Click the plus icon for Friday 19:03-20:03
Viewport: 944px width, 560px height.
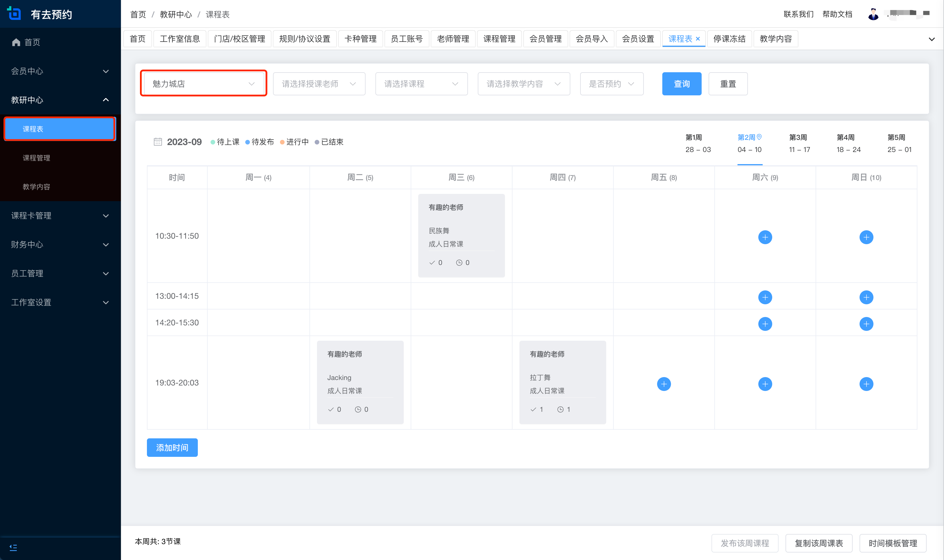(x=664, y=384)
